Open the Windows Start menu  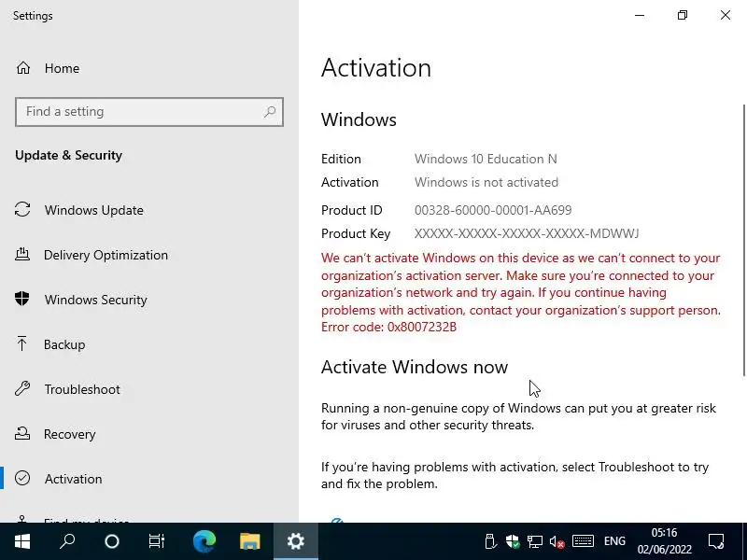pos(22,541)
